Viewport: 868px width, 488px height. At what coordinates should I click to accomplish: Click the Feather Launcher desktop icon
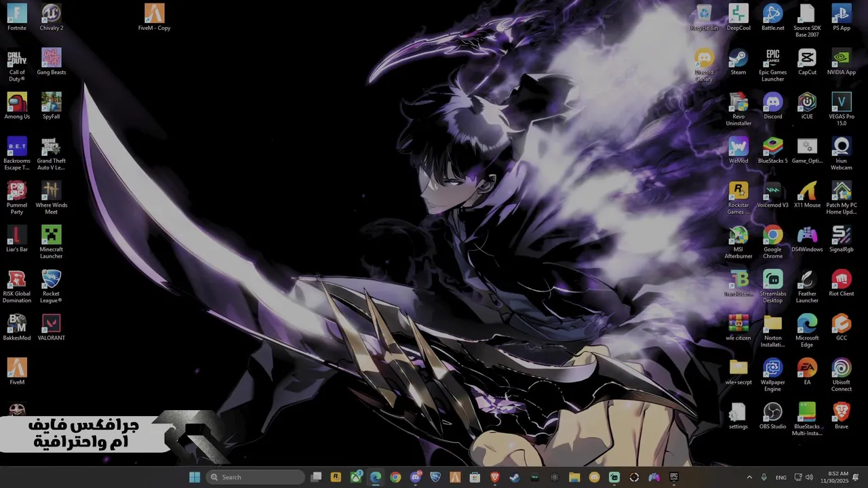point(807,287)
